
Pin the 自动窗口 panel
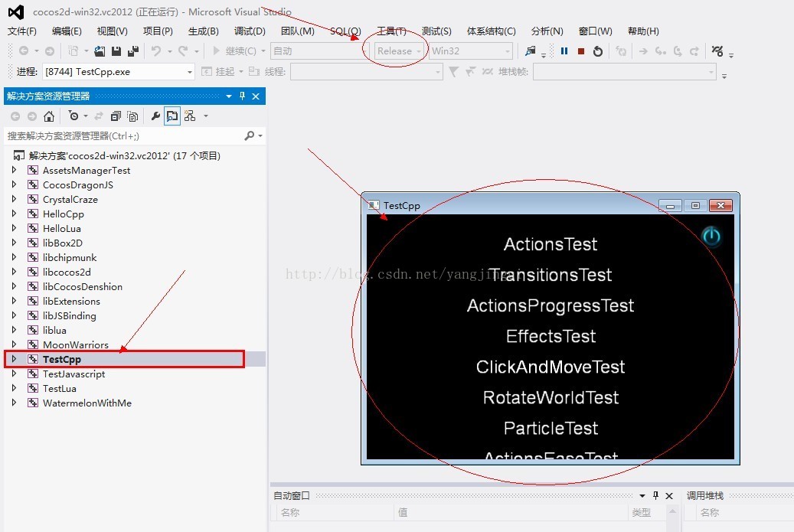click(655, 495)
